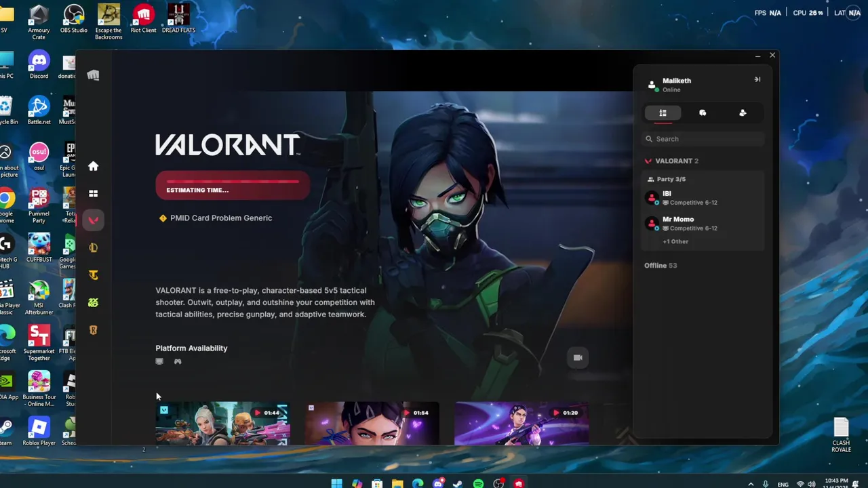This screenshot has height=488, width=868.
Task: Open Riot Client desktop shortcut
Action: tap(143, 19)
